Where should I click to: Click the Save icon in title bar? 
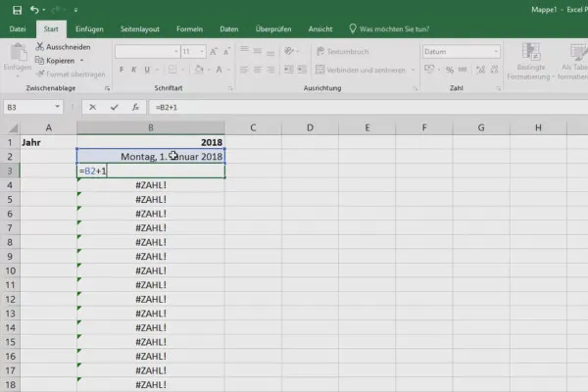pos(17,10)
